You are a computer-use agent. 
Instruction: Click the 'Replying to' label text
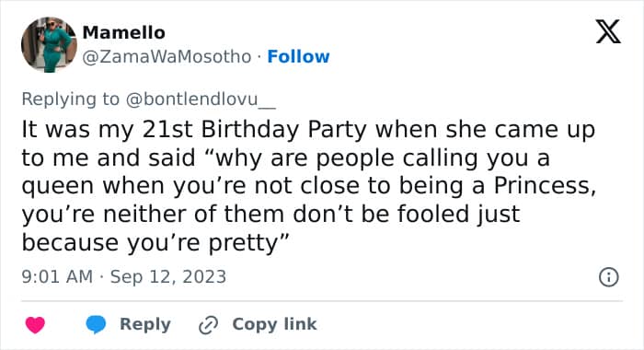(x=70, y=99)
